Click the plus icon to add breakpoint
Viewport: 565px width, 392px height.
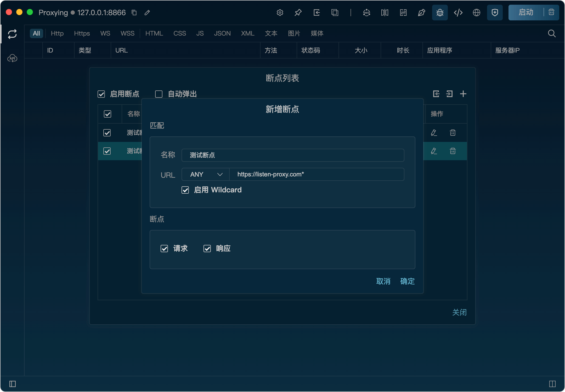tap(463, 94)
